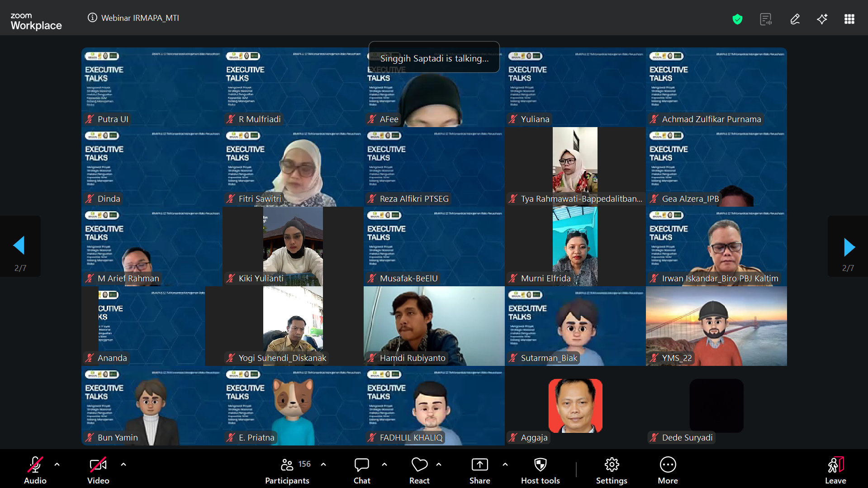Open Host tools shield menu
The width and height of the screenshot is (868, 488).
coord(541,470)
